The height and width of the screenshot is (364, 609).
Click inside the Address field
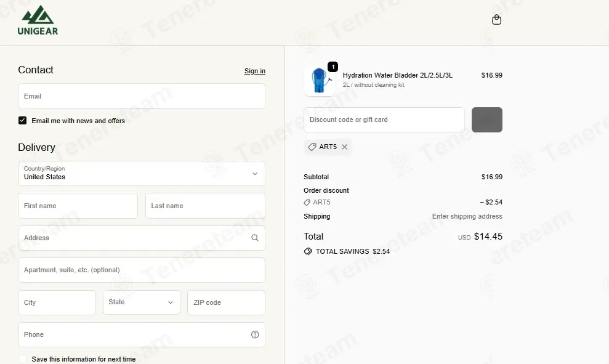click(x=142, y=238)
